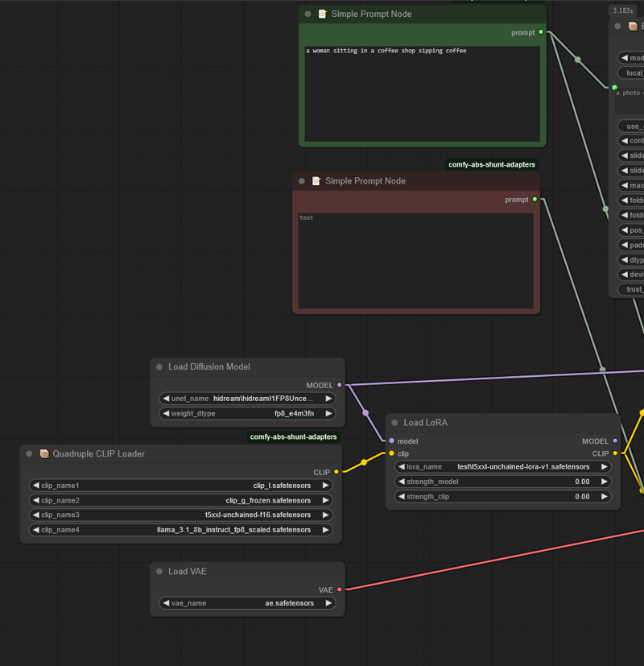Step weight_dtype back with its left arrow
The width and height of the screenshot is (644, 666).
pos(166,413)
